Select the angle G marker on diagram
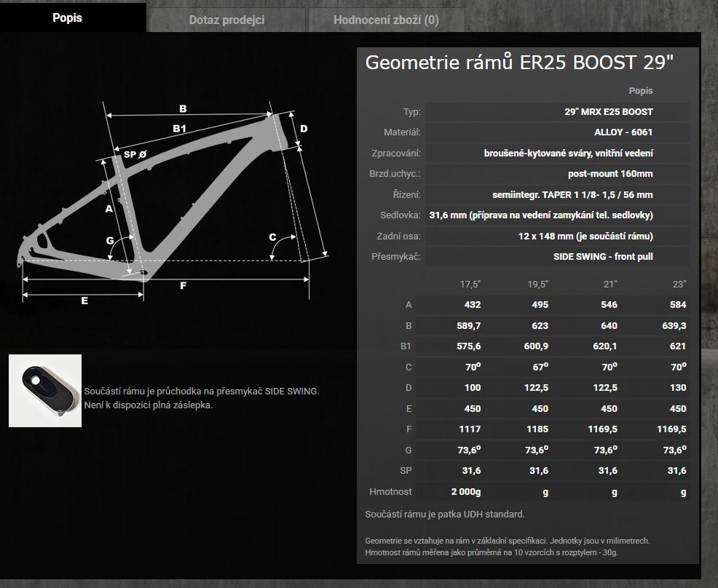This screenshot has width=718, height=588. pos(110,240)
